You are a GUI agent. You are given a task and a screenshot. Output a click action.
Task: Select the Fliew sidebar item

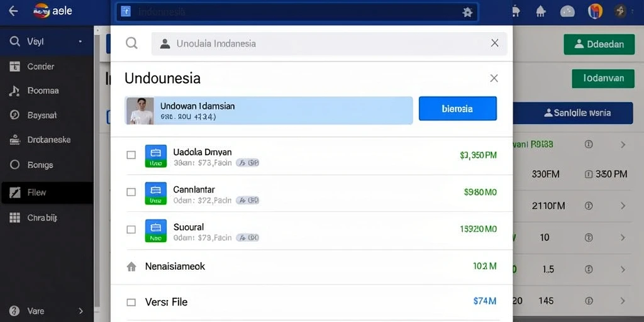[x=47, y=192]
